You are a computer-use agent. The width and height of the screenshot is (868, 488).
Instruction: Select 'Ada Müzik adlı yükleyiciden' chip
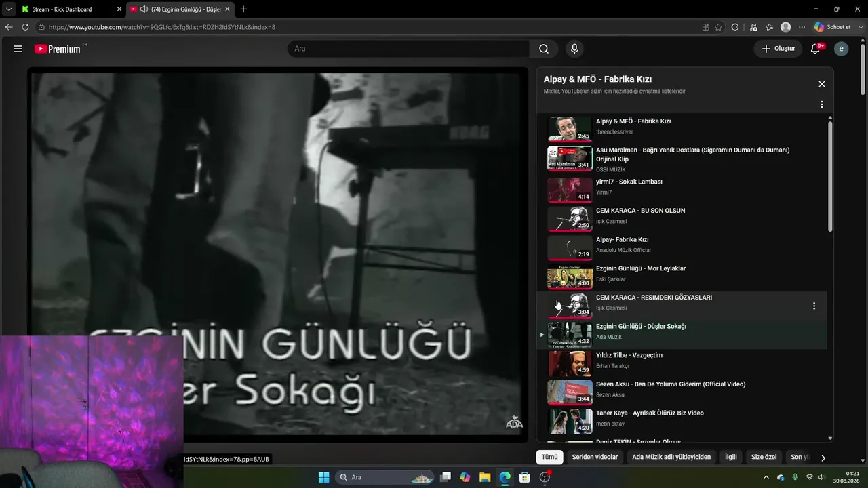click(671, 457)
